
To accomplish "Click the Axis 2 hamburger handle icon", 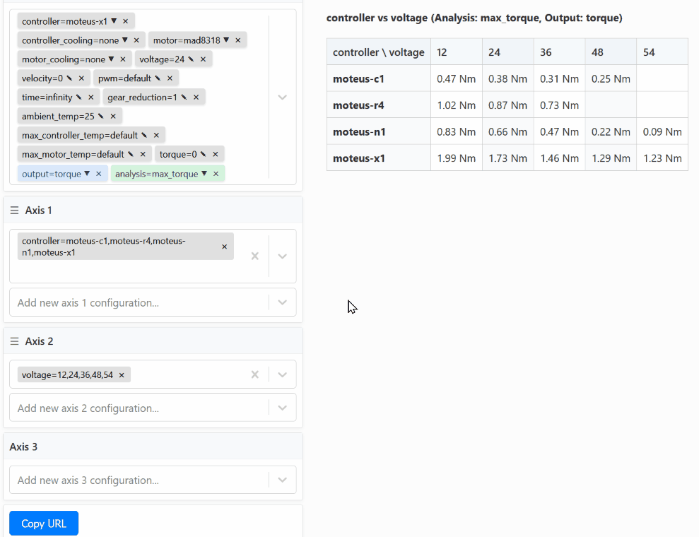I will pyautogui.click(x=15, y=341).
